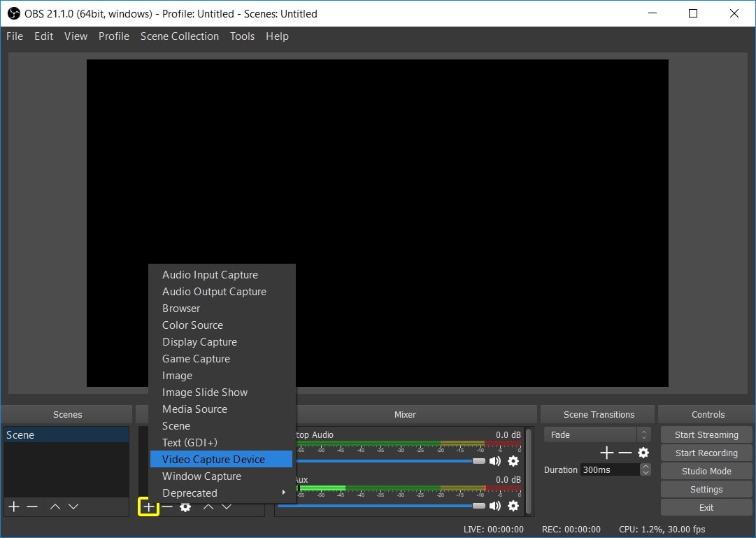Open the Tools menu

242,36
